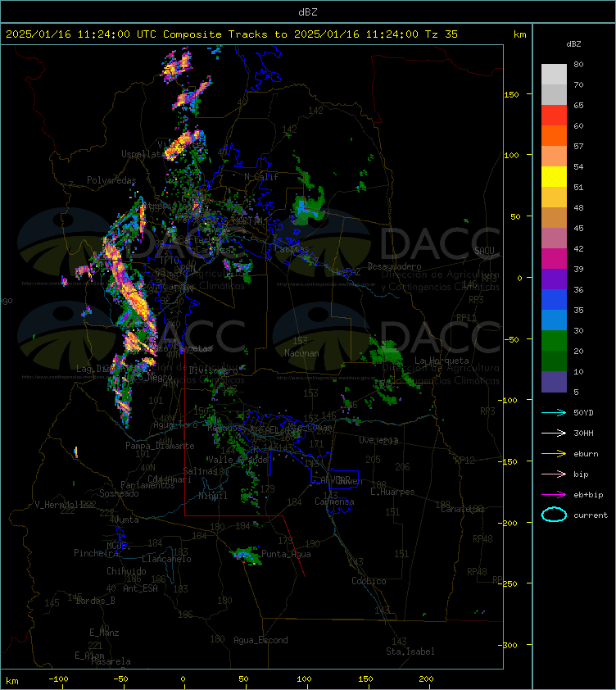Click the 'Carmensa' place label
This screenshot has width=616, height=690.
click(x=334, y=502)
